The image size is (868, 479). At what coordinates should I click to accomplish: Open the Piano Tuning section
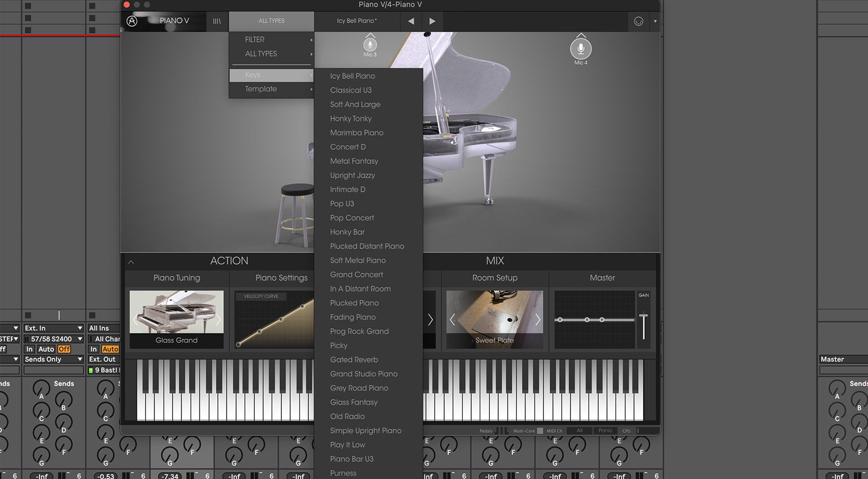[176, 278]
